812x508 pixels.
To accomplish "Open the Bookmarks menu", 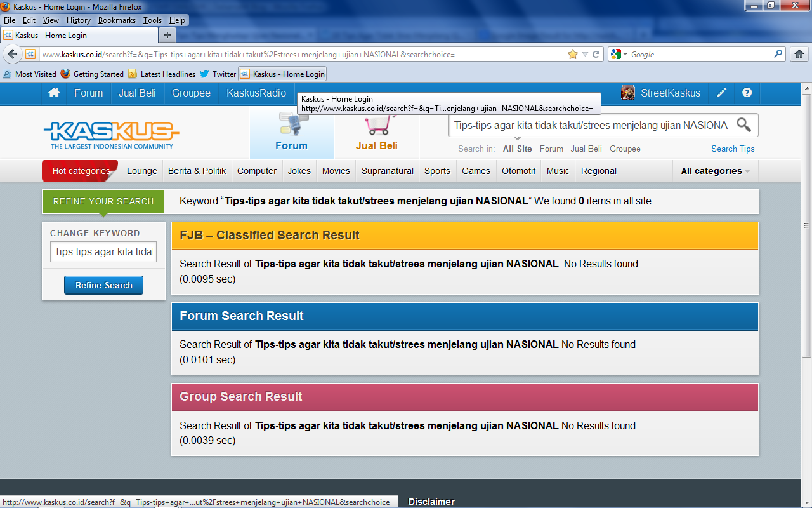I will (x=117, y=20).
